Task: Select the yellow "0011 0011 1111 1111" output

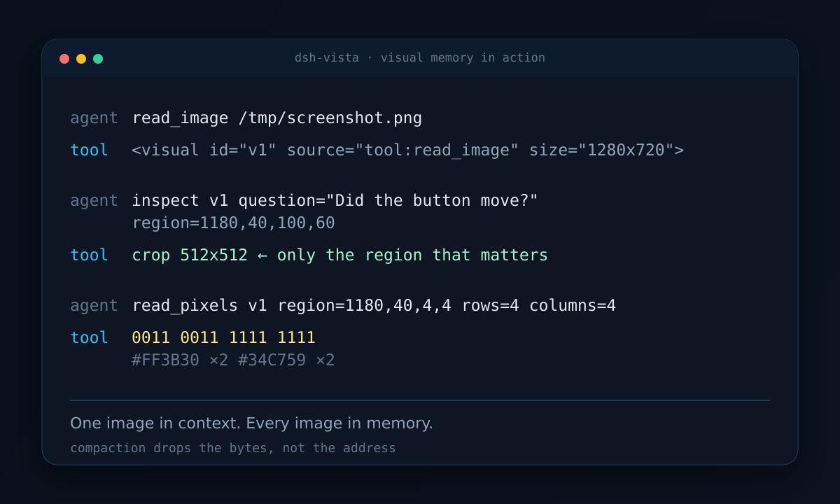Action: coord(223,337)
